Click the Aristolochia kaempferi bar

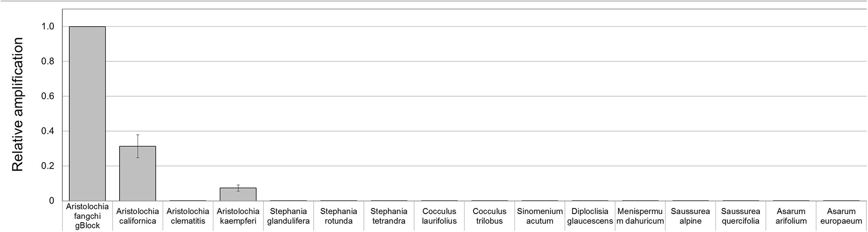tap(238, 194)
